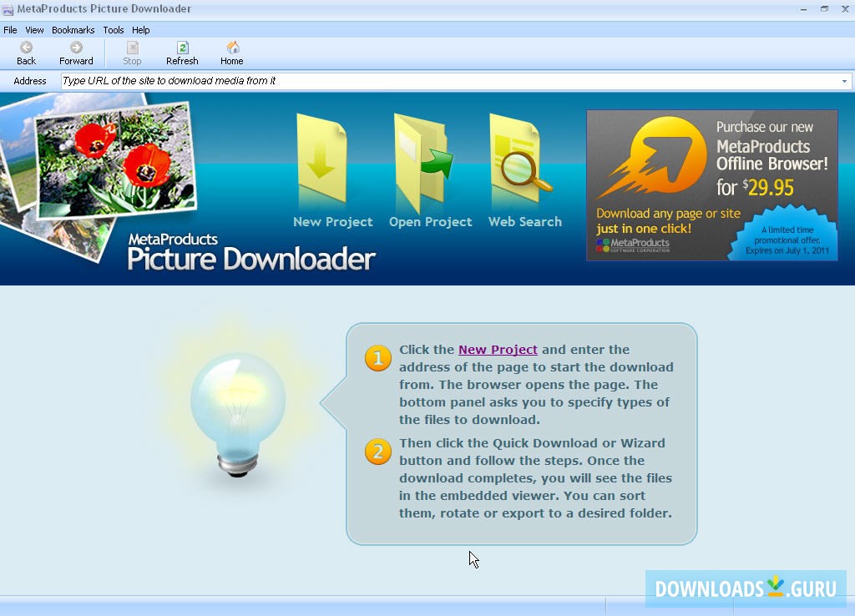Screen dimensions: 855x616
Task: Open the Help menu
Action: 140,30
